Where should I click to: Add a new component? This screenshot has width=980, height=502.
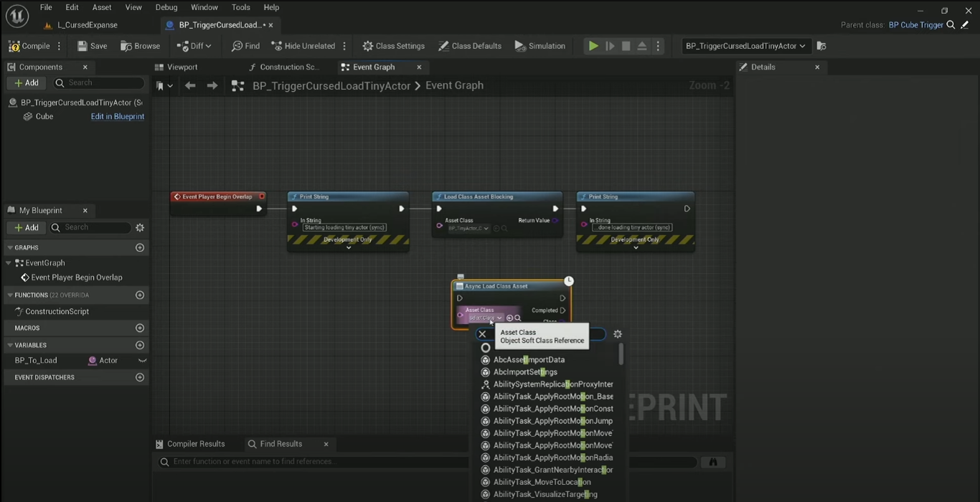[x=27, y=82]
